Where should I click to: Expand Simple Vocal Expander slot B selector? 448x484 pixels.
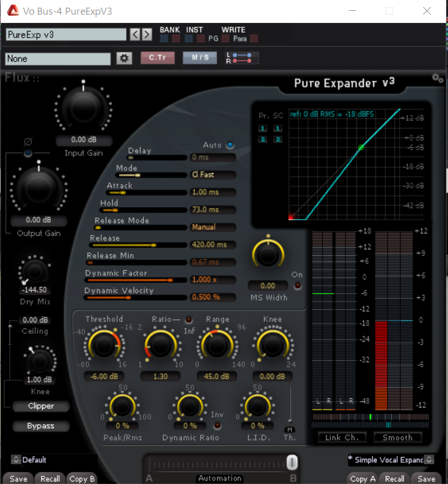429,459
